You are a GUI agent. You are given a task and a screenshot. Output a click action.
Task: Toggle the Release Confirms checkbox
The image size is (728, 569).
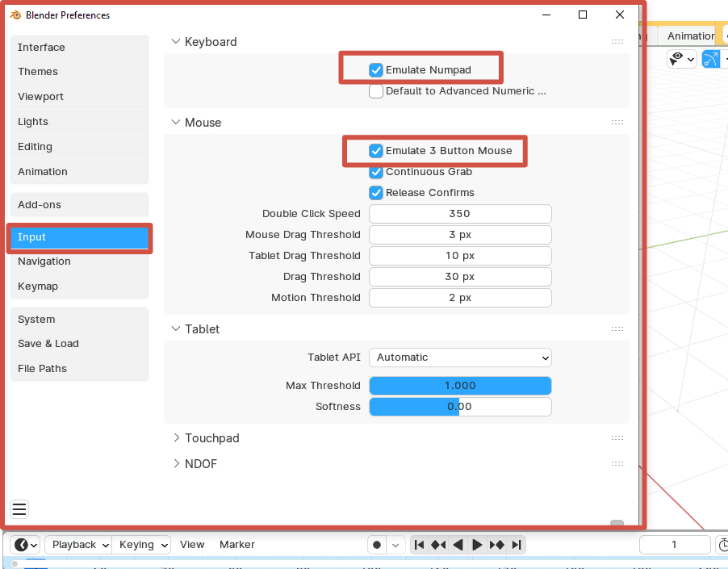click(x=376, y=193)
